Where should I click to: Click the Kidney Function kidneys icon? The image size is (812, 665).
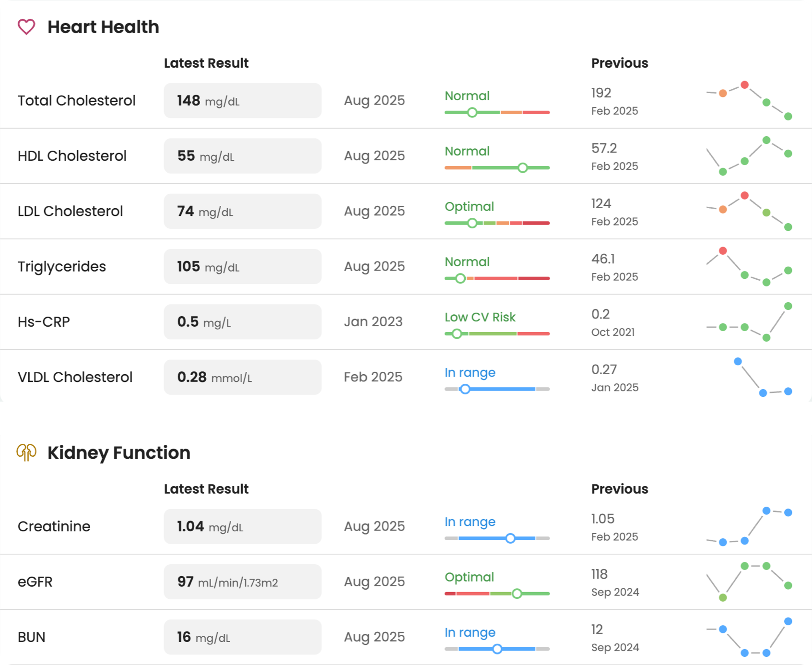(25, 452)
